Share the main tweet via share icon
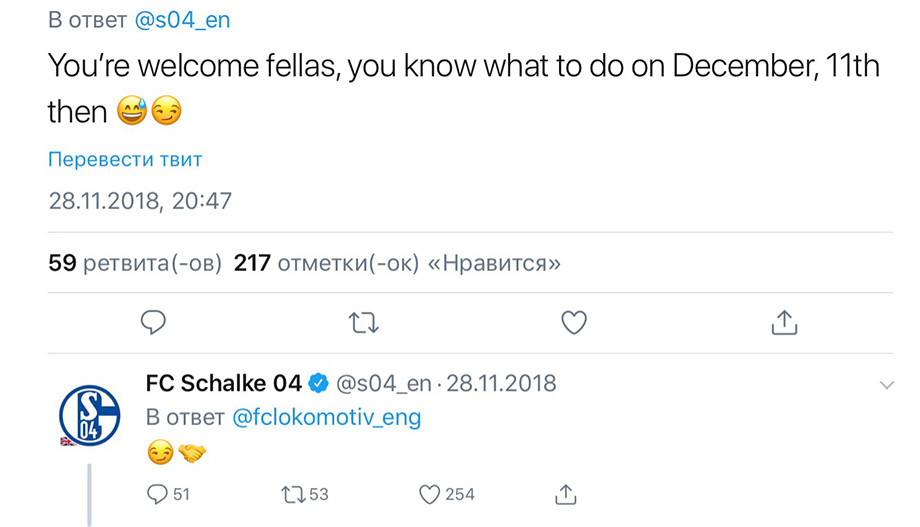The height and width of the screenshot is (527, 920). coord(784,322)
